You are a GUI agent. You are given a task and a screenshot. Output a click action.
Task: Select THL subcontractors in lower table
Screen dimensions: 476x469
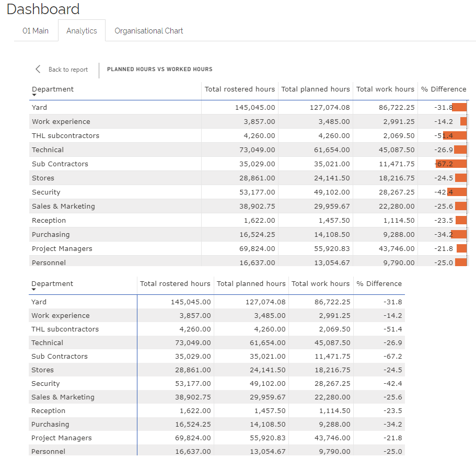coord(65,329)
